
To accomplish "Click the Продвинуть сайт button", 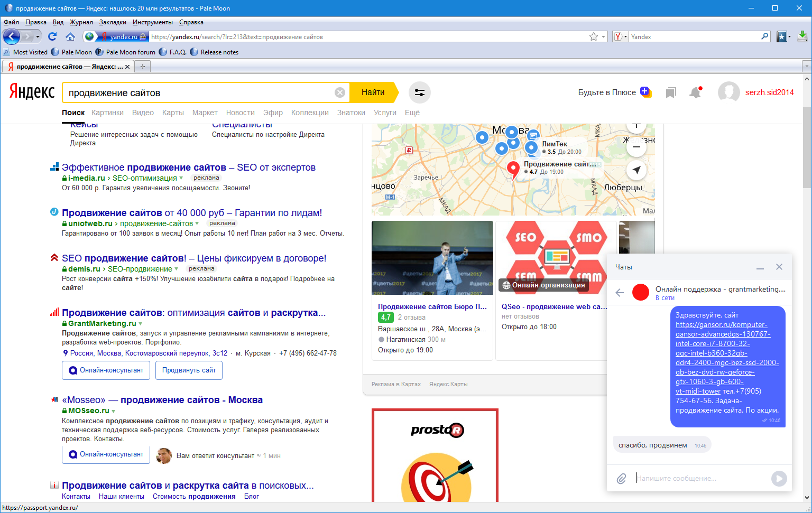I will coord(189,370).
